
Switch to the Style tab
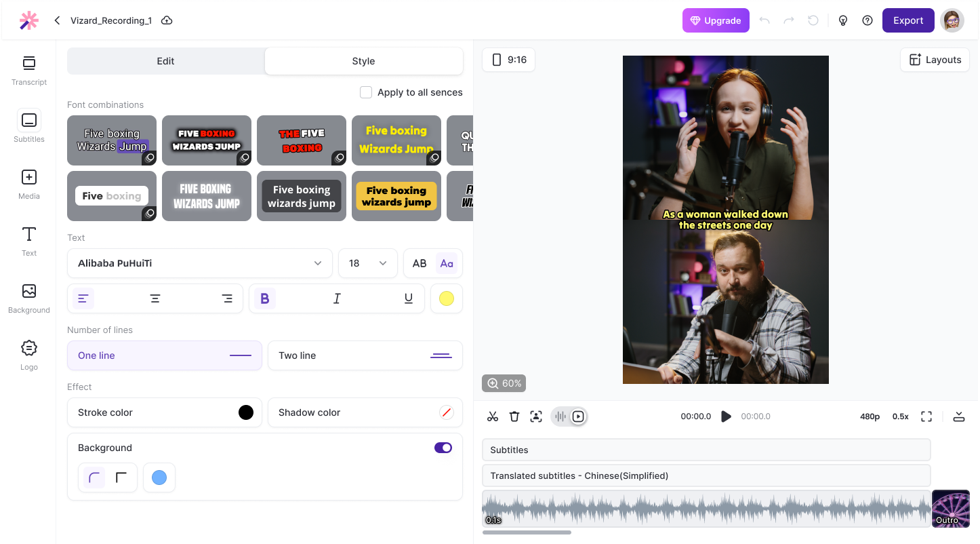364,61
